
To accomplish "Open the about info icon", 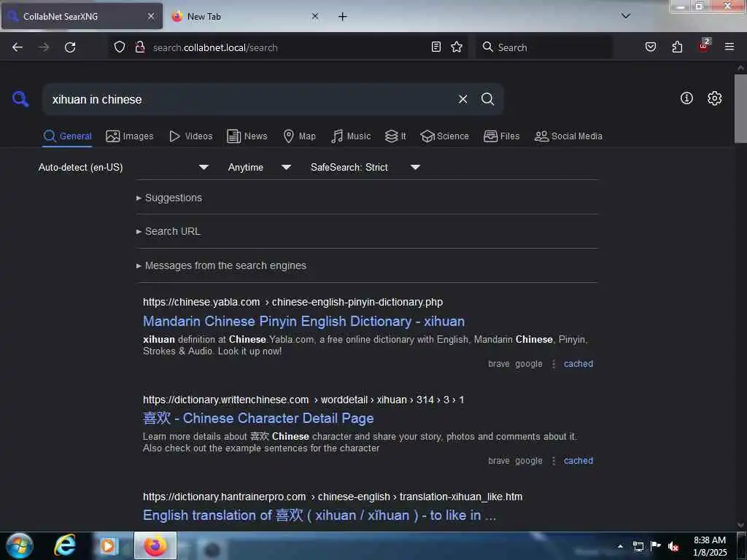I will [686, 98].
